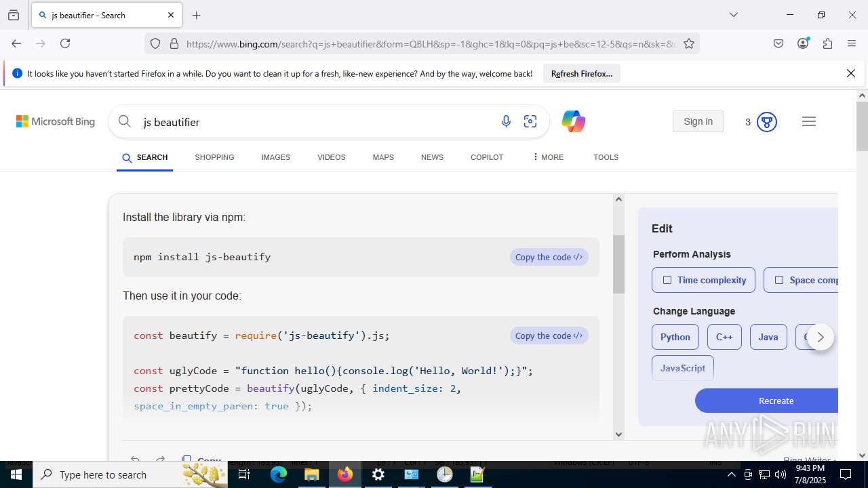The width and height of the screenshot is (868, 488).
Task: Switch to Firefox on the taskbar
Action: [x=344, y=474]
